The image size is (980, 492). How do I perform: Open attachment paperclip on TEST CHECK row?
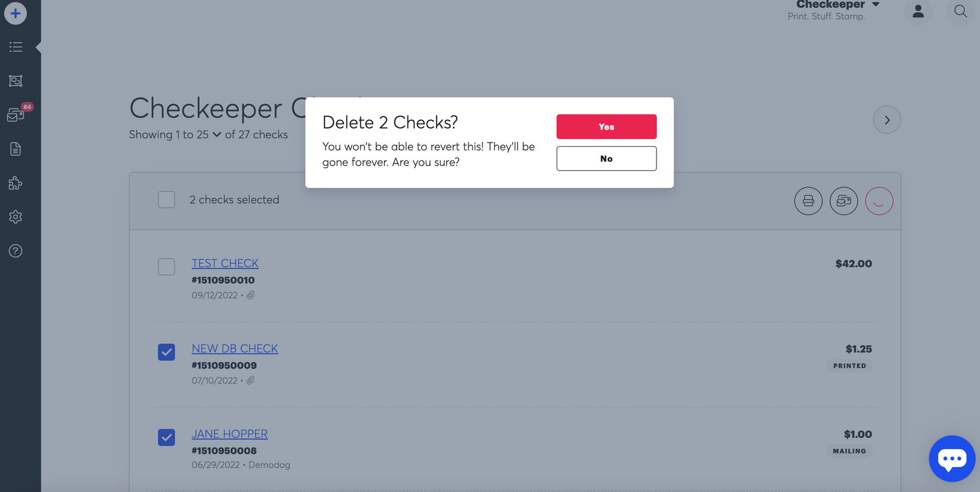pos(251,295)
